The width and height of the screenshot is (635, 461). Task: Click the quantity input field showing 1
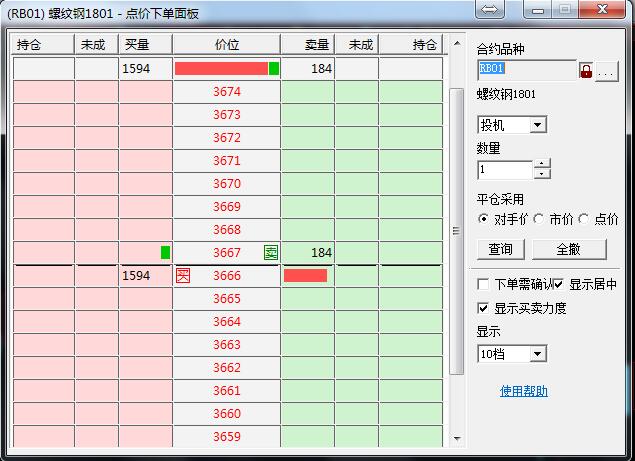click(x=505, y=169)
